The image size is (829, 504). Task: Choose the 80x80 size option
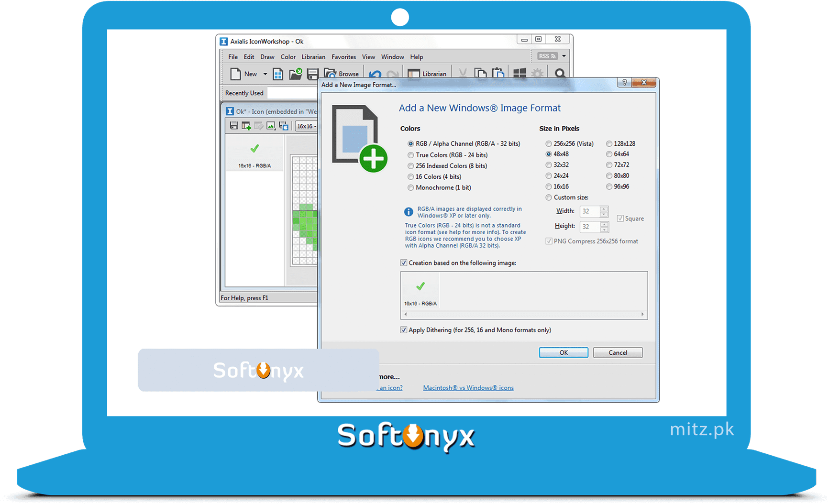click(617, 175)
